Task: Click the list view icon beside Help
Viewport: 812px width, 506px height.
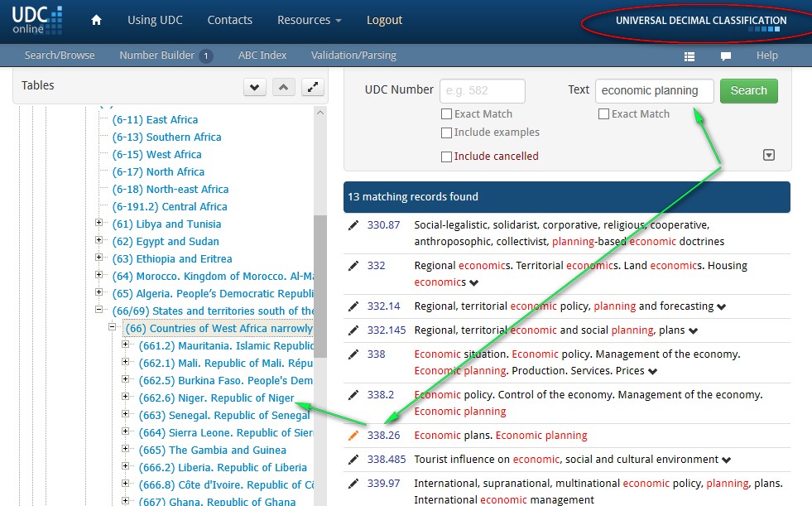Action: point(689,56)
